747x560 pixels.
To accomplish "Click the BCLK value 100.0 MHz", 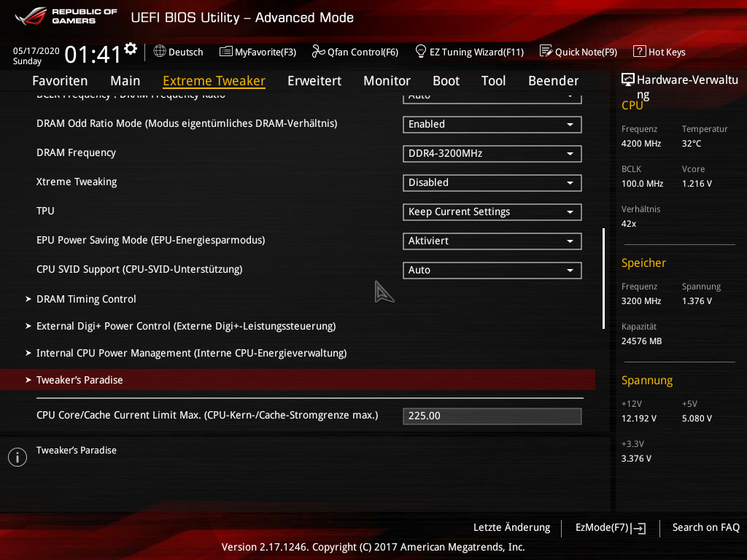I will point(642,183).
